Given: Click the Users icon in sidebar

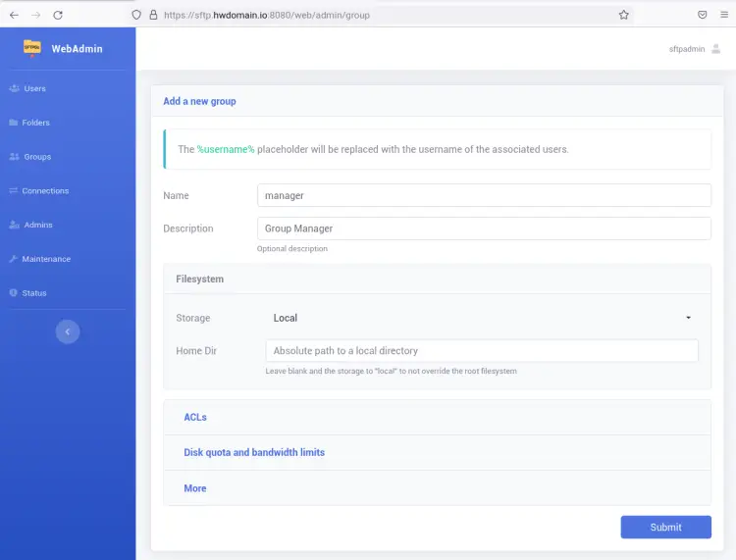Looking at the screenshot, I should coord(14,88).
